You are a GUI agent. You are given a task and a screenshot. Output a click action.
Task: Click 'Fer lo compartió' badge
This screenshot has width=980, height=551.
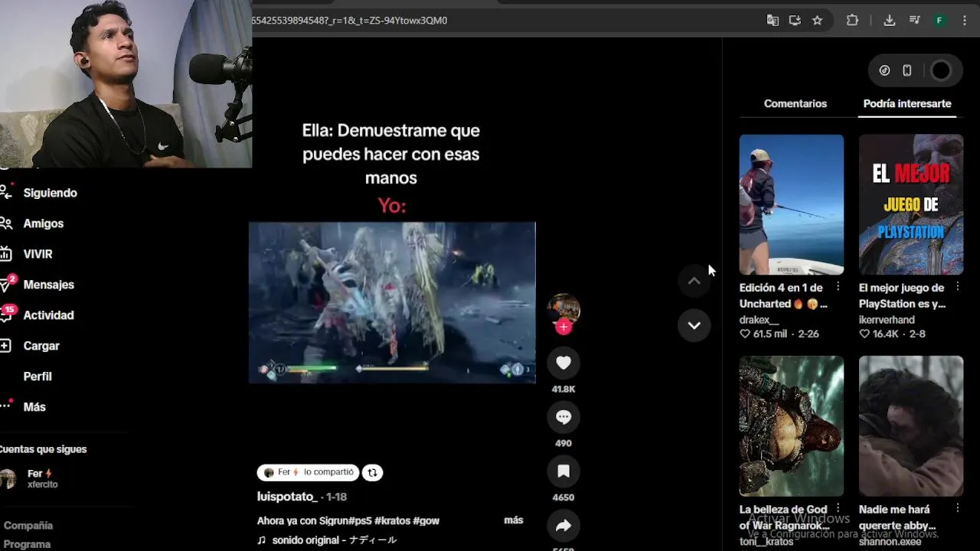pos(308,473)
